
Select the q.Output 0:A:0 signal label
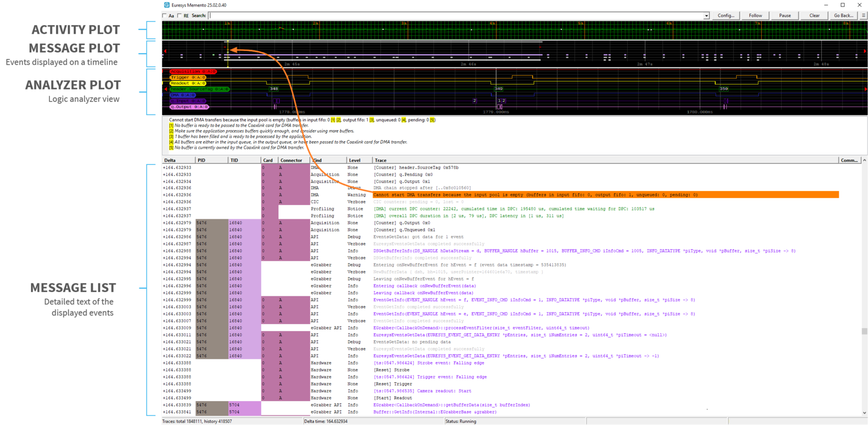point(189,107)
